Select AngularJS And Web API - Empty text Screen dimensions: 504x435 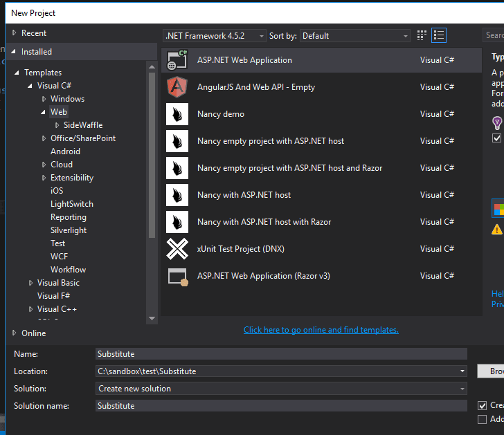pos(256,87)
